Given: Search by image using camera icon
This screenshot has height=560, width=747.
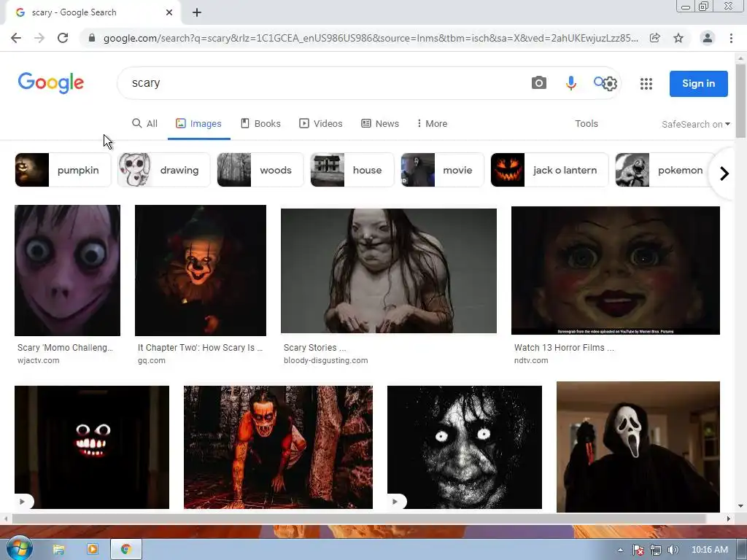Looking at the screenshot, I should (x=539, y=83).
